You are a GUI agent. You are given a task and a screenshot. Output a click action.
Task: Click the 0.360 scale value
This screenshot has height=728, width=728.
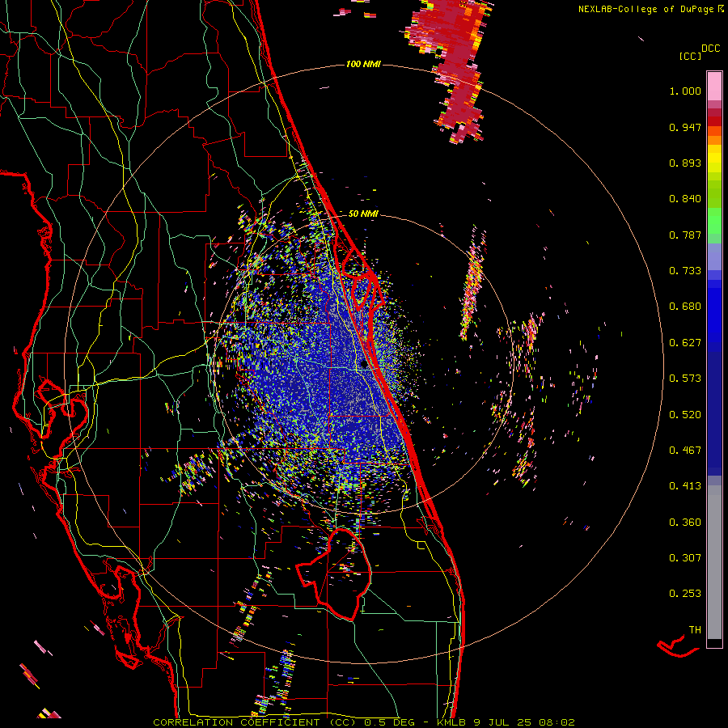(x=685, y=523)
